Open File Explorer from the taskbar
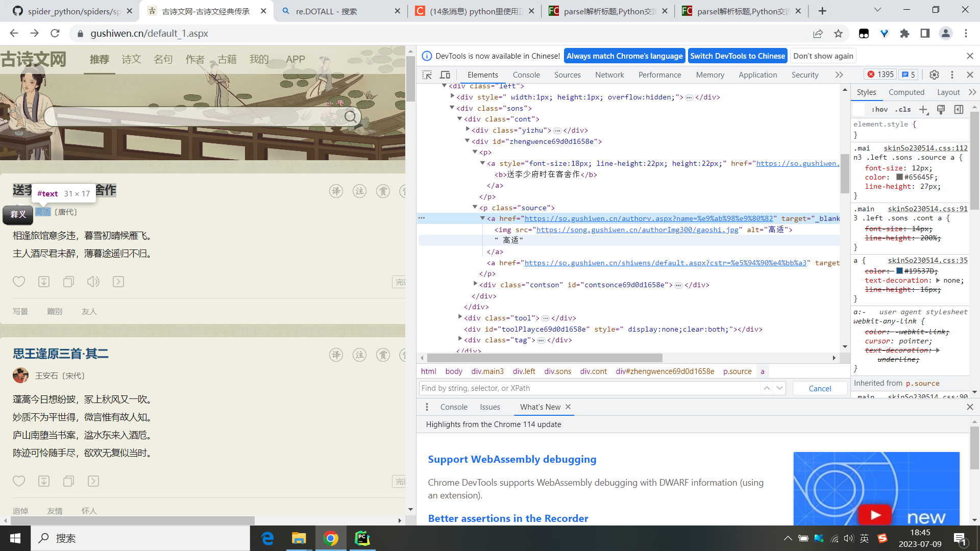The width and height of the screenshot is (980, 551). coord(299,538)
